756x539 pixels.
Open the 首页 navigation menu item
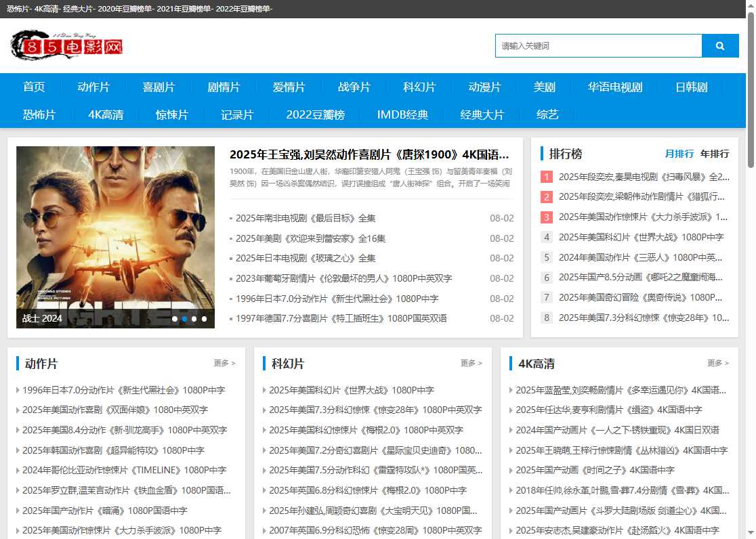pyautogui.click(x=34, y=87)
